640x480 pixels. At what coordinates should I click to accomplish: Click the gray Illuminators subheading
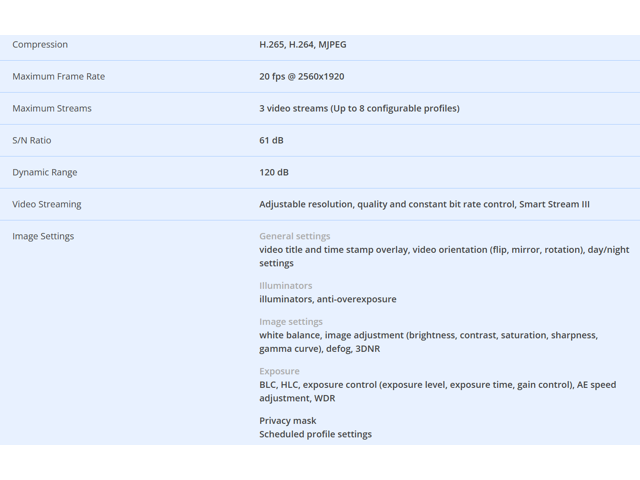[285, 286]
